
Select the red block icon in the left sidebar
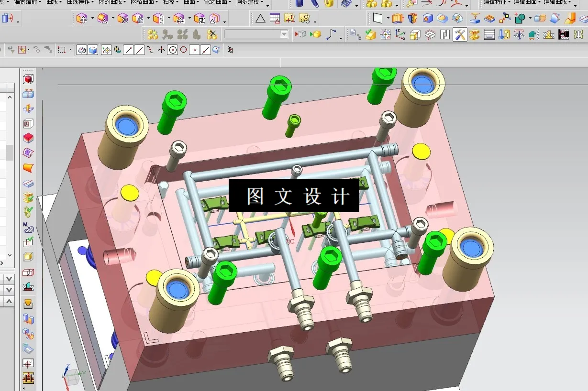pyautogui.click(x=28, y=137)
